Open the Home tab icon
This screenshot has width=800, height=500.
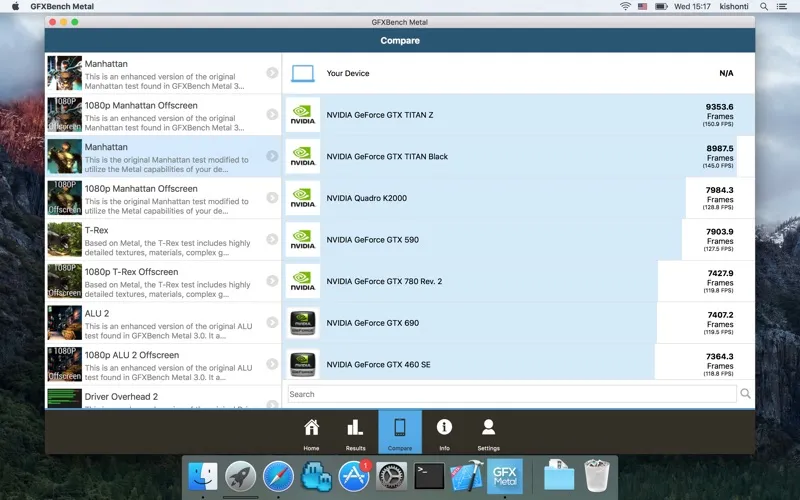(x=312, y=432)
